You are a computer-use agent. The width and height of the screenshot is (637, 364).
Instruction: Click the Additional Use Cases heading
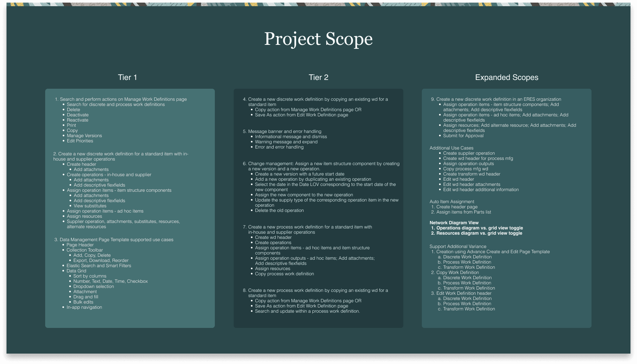click(x=451, y=148)
